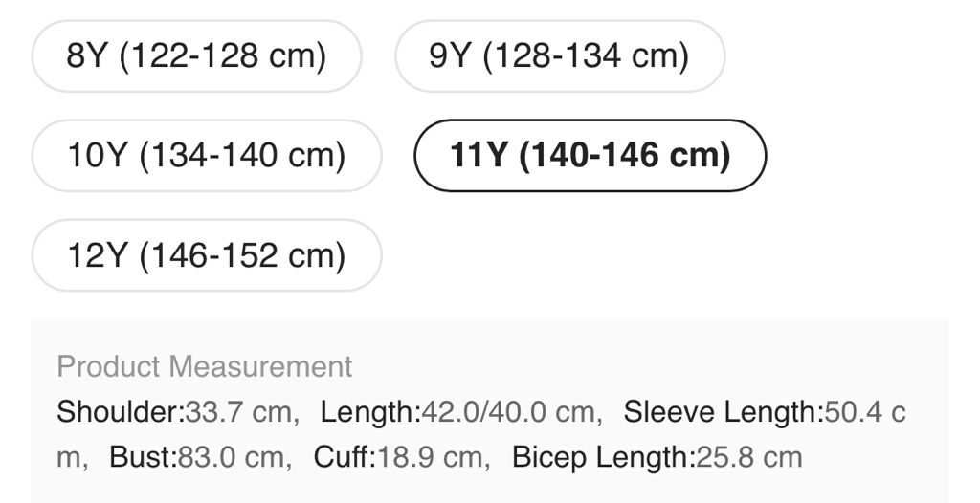Switch to the 12Y (146-152 cm) size
The width and height of the screenshot is (980, 503).
click(x=206, y=255)
